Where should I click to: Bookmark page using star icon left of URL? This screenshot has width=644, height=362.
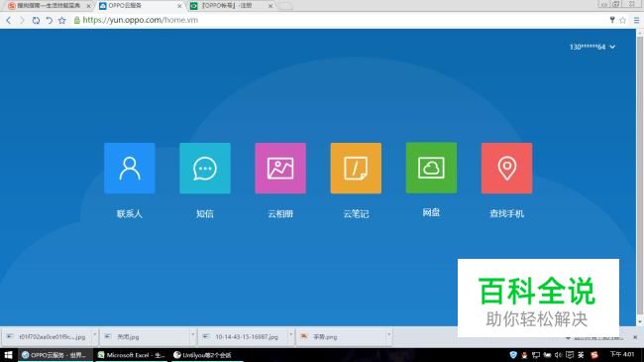tap(62, 20)
